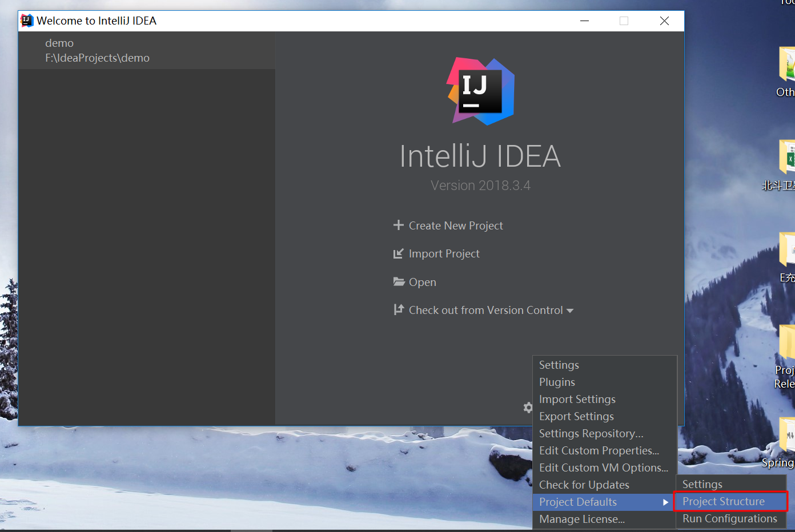Open the Proj Rele desktop folder icon
The image size is (795, 532).
[x=788, y=342]
